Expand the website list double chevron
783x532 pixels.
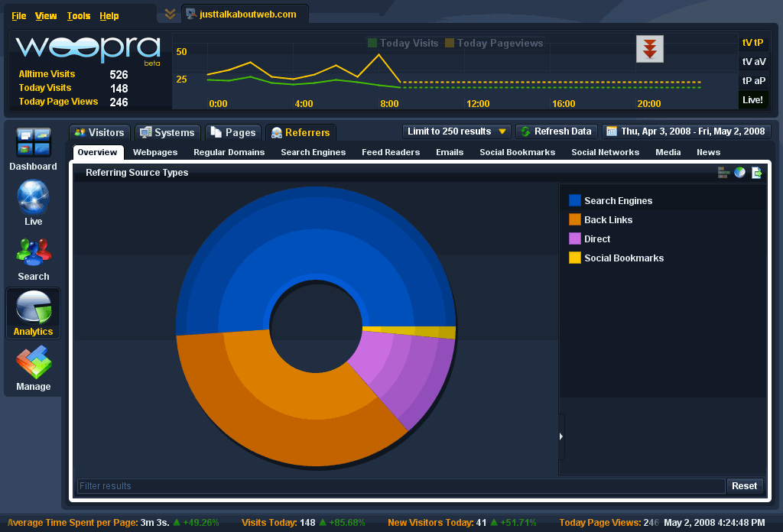[170, 14]
